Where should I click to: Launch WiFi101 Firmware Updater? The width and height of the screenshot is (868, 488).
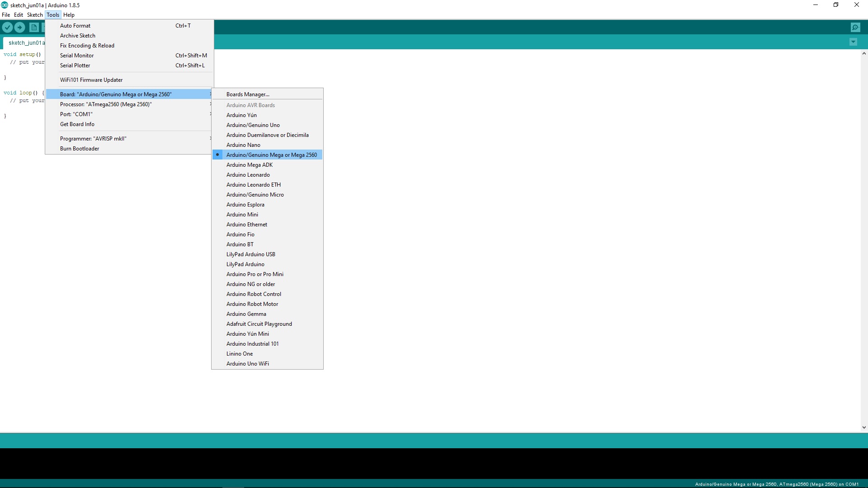129,80
